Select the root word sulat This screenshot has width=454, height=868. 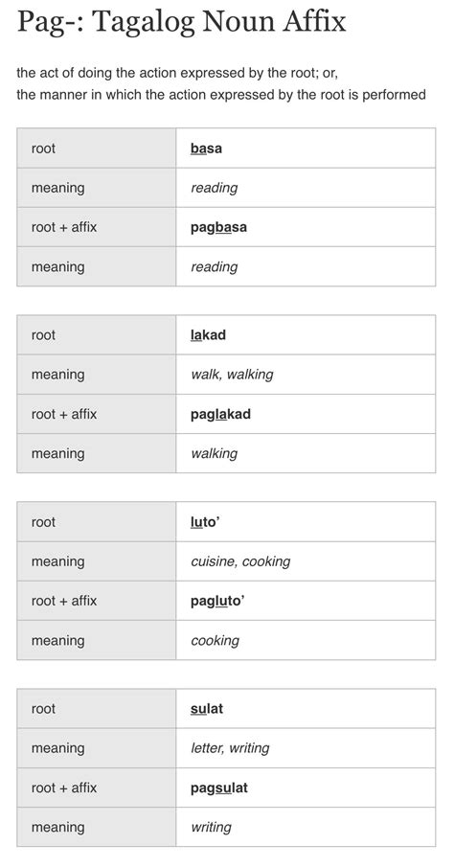(207, 709)
